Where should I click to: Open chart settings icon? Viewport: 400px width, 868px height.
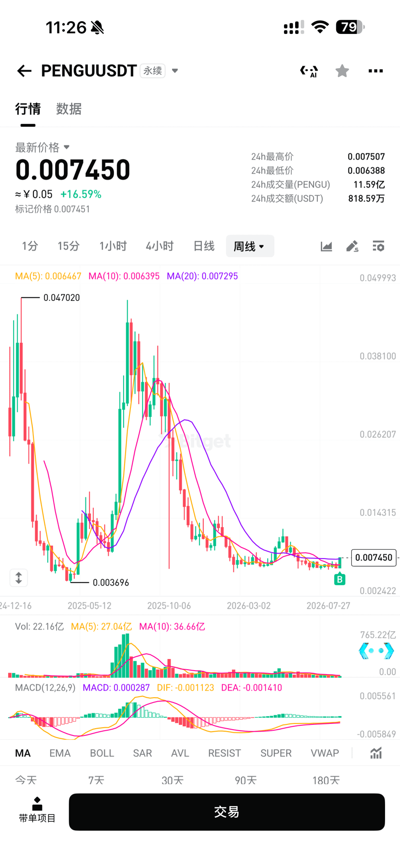click(x=378, y=246)
